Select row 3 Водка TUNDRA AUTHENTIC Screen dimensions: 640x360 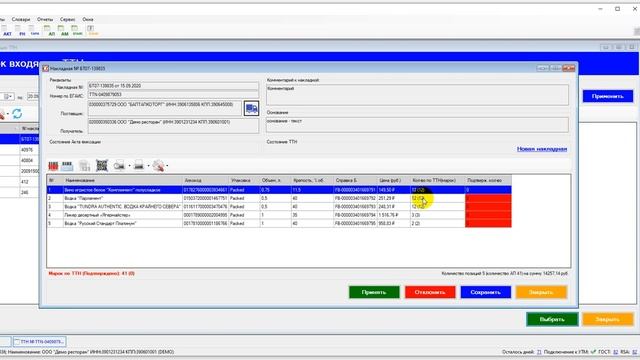click(279, 207)
